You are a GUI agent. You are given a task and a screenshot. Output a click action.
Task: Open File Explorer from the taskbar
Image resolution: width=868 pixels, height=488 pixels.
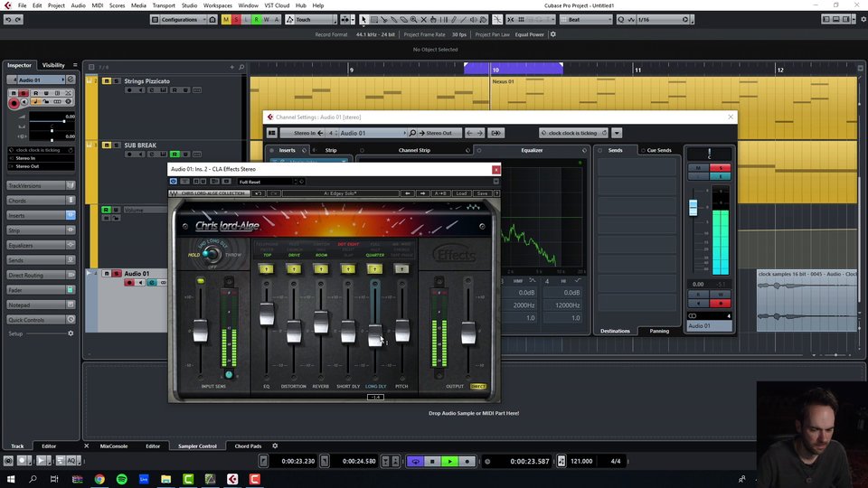pos(166,479)
